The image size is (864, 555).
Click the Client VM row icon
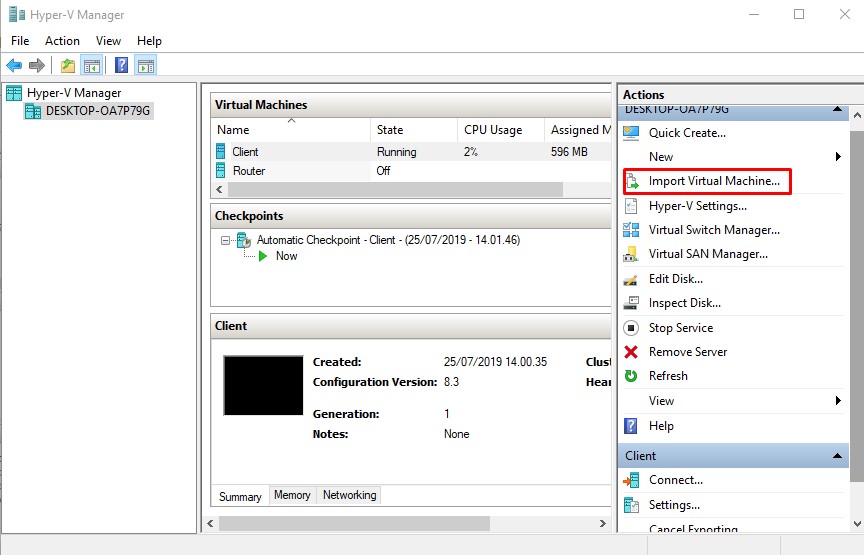point(220,151)
